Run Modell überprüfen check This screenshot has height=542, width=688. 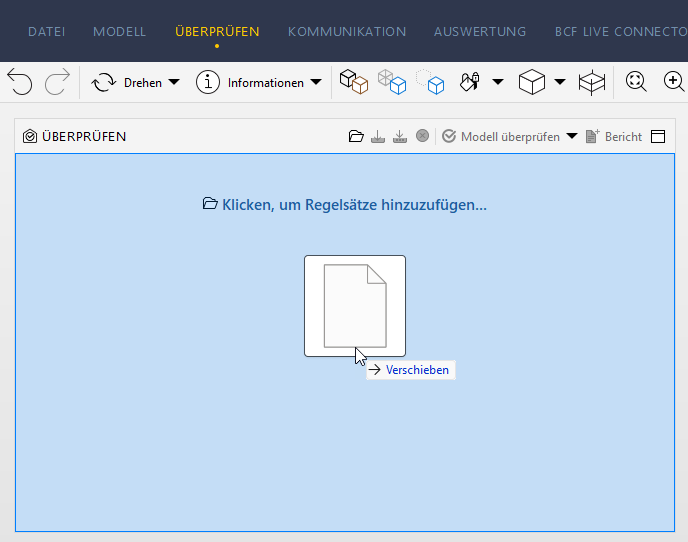point(501,136)
